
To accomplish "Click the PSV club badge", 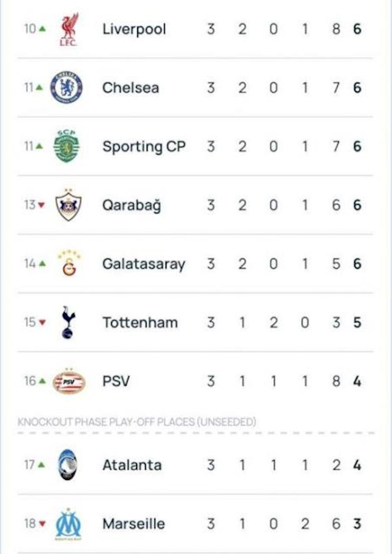I will [x=69, y=381].
